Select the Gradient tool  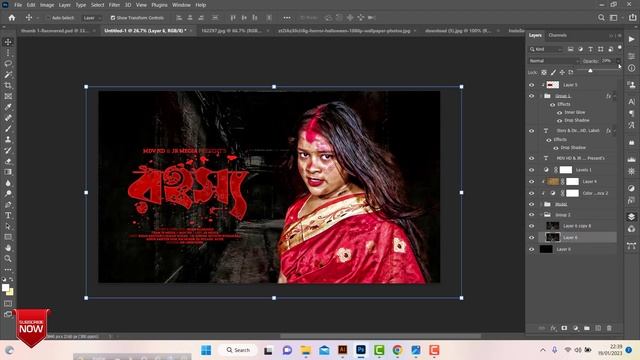(x=8, y=172)
